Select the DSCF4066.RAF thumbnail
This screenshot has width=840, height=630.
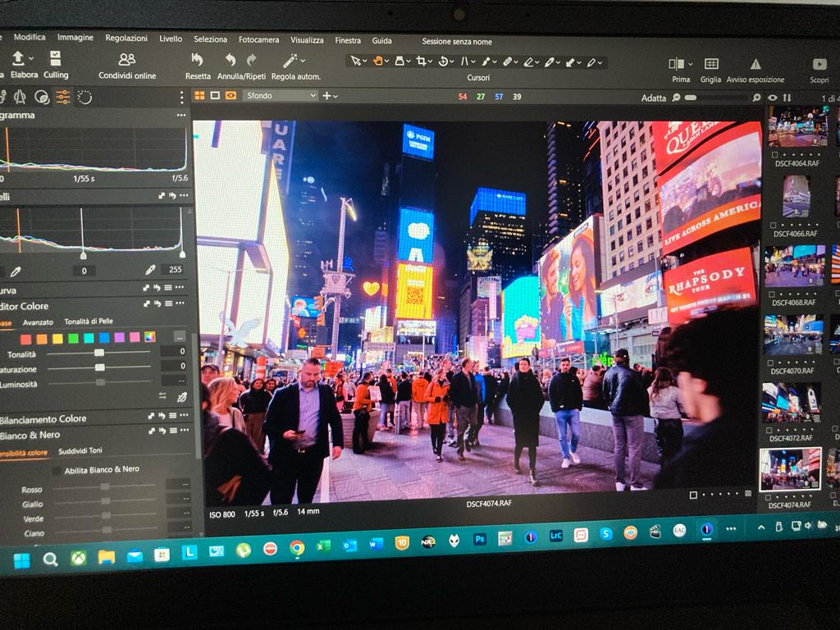pyautogui.click(x=796, y=195)
